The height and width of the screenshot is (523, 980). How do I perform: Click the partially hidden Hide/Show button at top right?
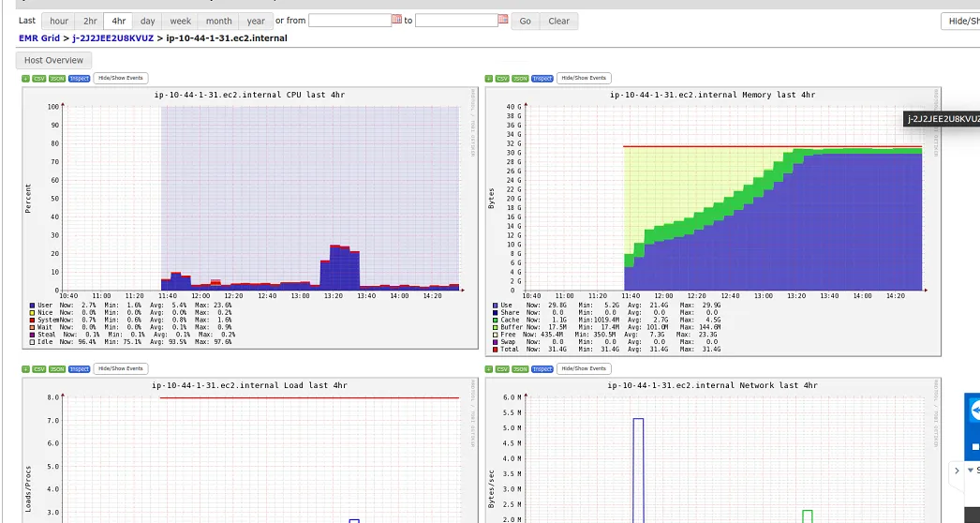961,21
